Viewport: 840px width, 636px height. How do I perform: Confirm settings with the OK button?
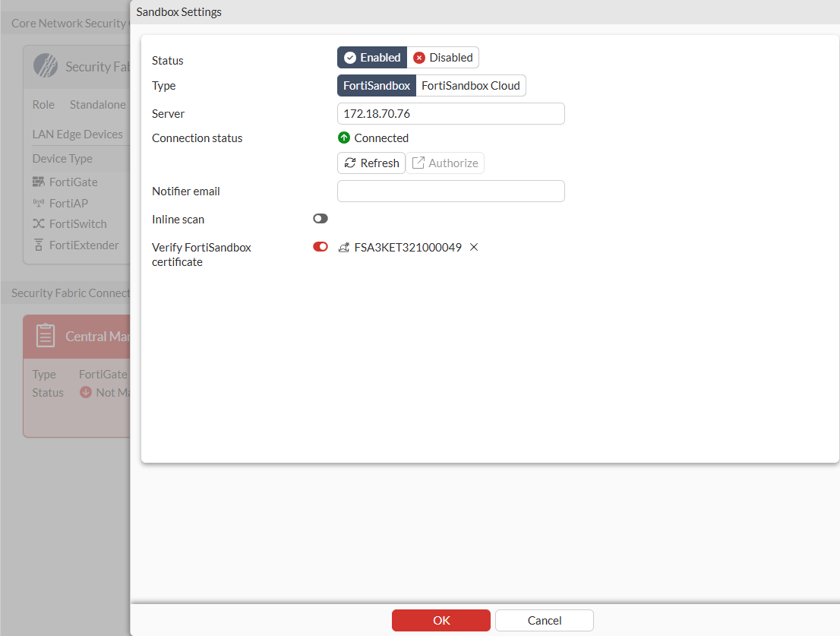pyautogui.click(x=441, y=620)
